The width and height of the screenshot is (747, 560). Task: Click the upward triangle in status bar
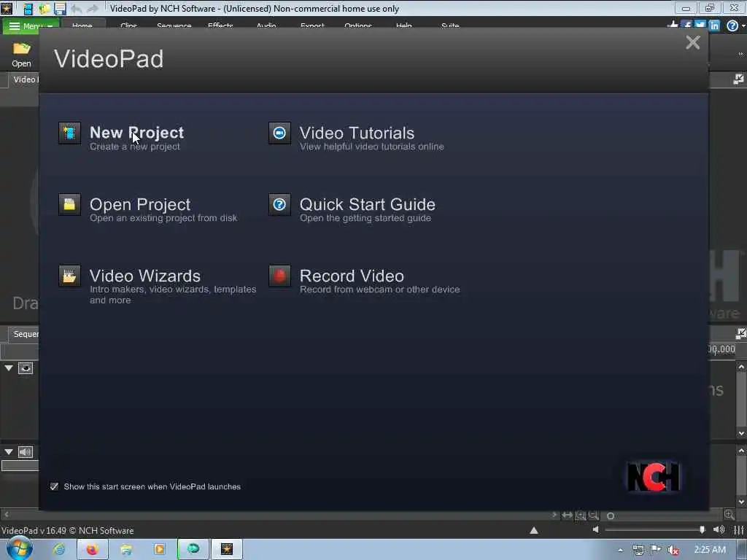click(x=534, y=531)
